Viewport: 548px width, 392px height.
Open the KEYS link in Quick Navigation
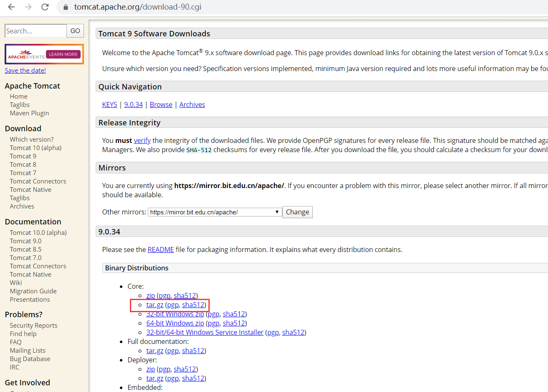pyautogui.click(x=109, y=104)
